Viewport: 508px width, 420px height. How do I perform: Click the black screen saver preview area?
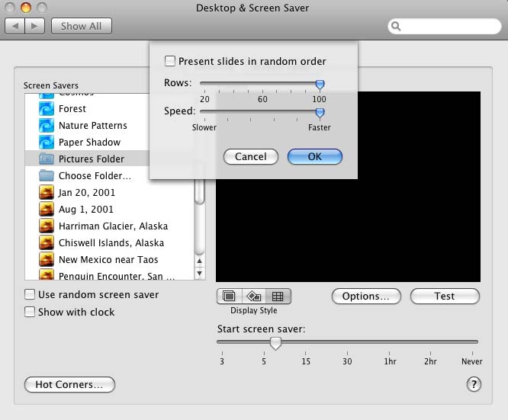point(349,230)
